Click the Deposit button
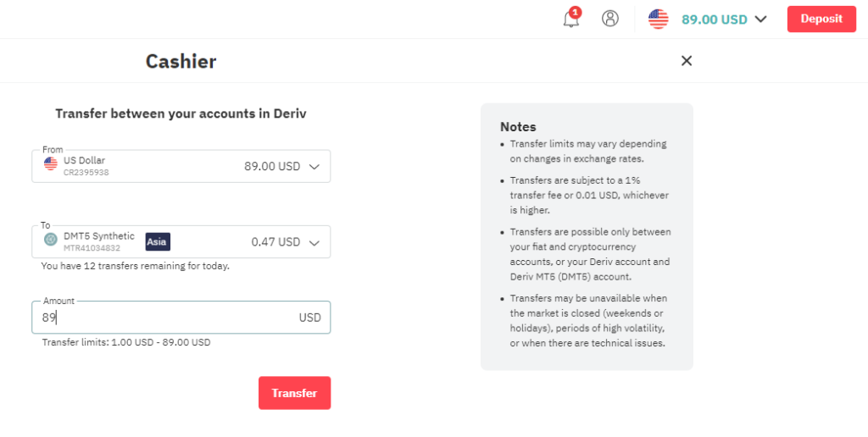Viewport: 868px width, 437px height. 821,19
